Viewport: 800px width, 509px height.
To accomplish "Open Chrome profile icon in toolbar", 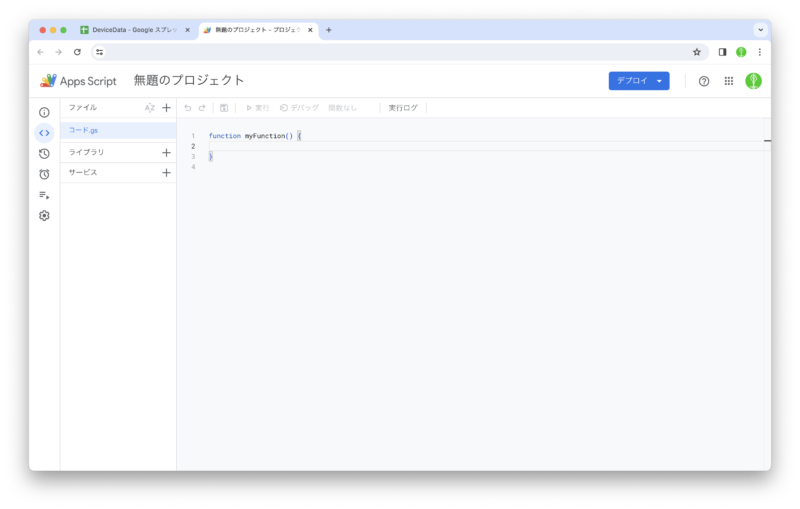I will coord(741,52).
